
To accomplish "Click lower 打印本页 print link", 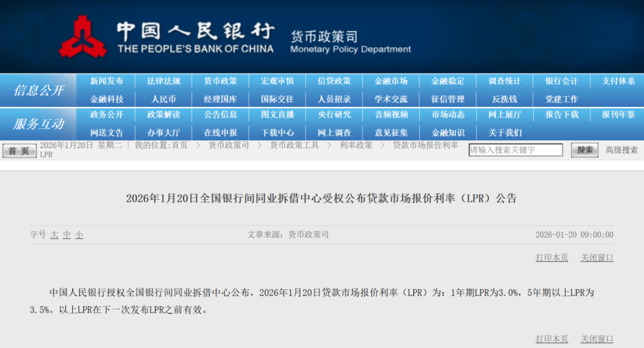I will point(552,339).
